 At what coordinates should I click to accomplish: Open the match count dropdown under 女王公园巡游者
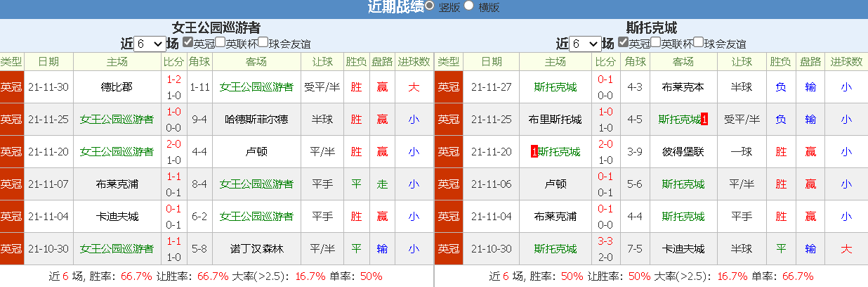150,44
